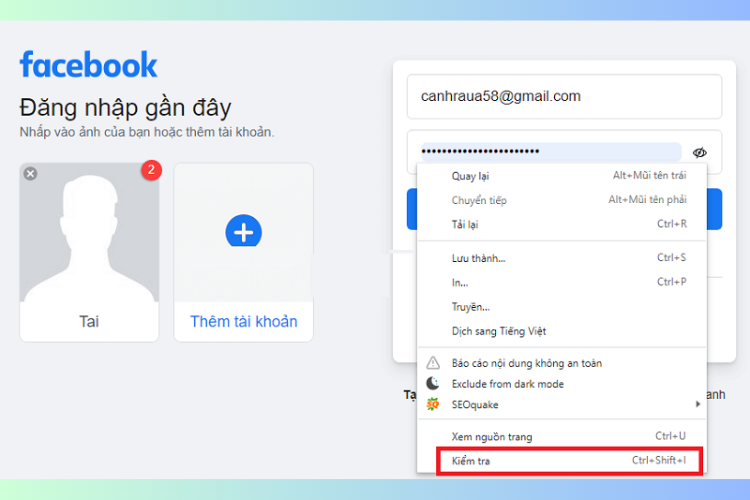This screenshot has height=500, width=750.
Task: Click Thêm tài khoản link
Action: (243, 322)
